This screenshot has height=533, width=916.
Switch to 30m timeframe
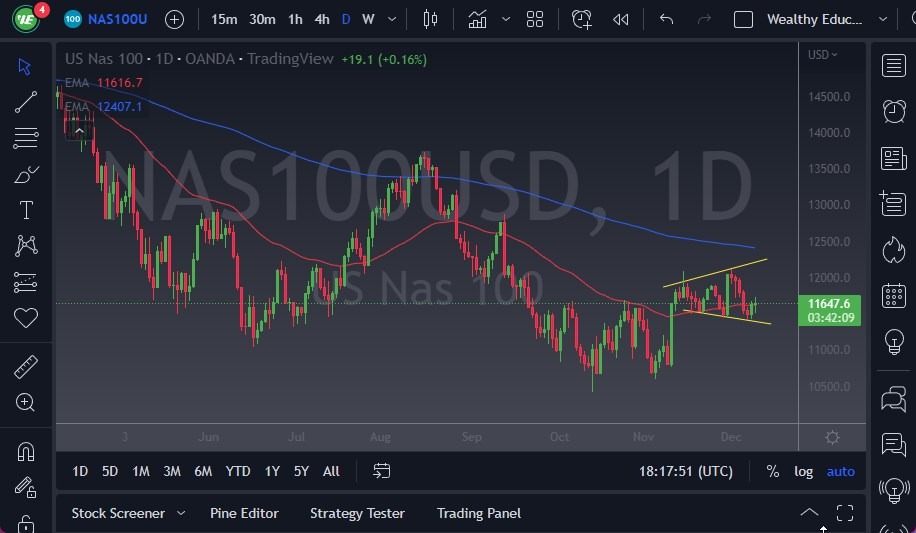coord(262,19)
